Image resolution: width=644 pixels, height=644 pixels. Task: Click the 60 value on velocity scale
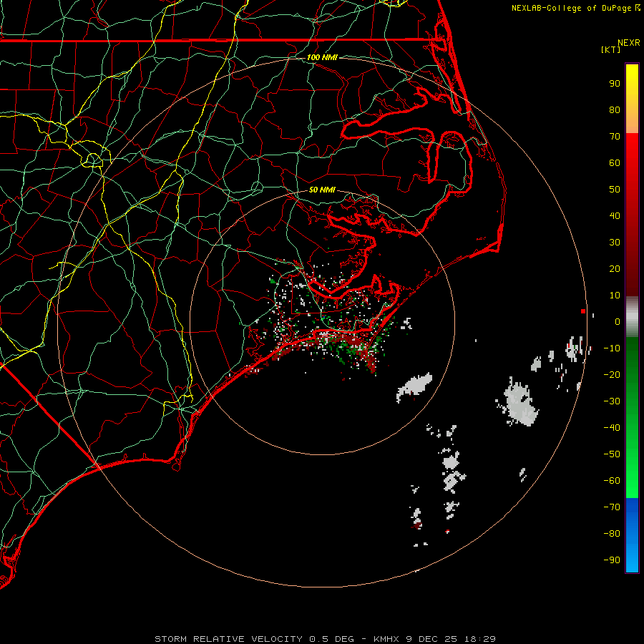[615, 163]
